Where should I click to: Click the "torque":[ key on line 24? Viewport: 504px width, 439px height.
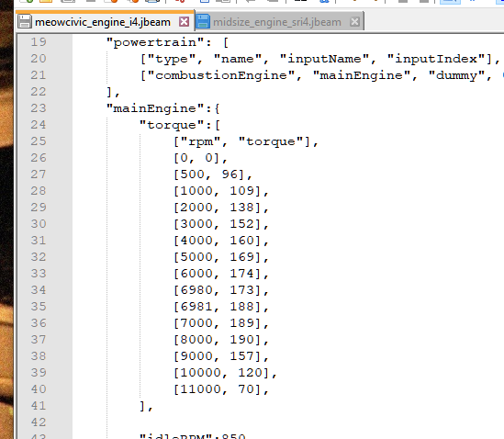click(x=180, y=125)
